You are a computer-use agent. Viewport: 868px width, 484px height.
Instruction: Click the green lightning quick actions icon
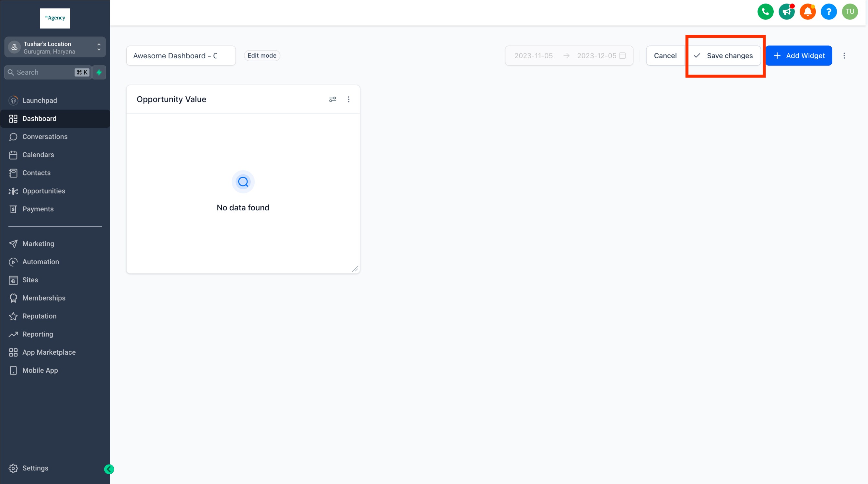tap(99, 73)
